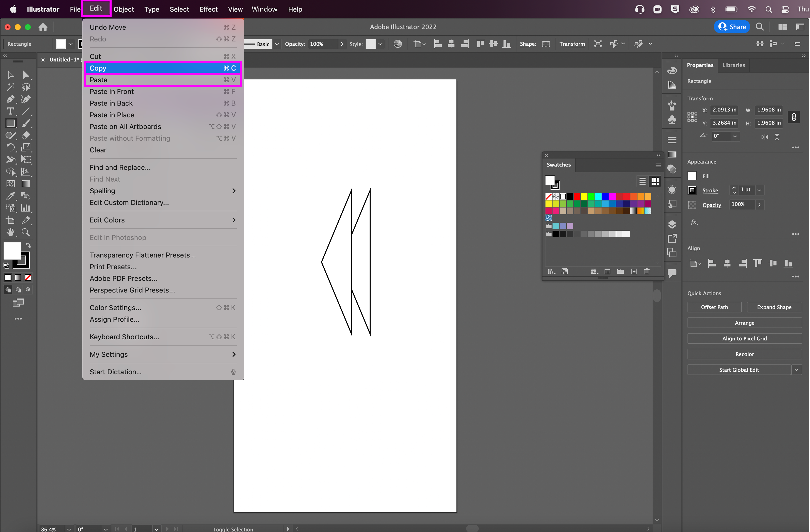Open Start Global Edit dropdown arrow

(x=796, y=370)
